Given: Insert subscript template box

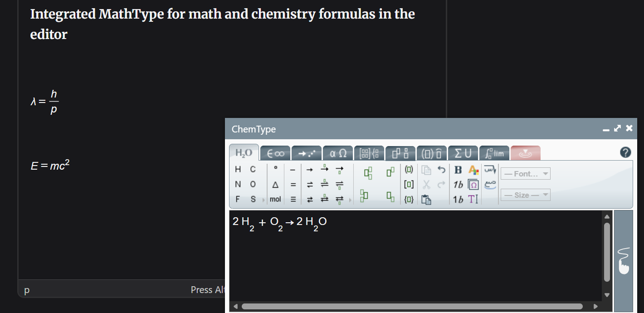Looking at the screenshot, I should pos(390,197).
